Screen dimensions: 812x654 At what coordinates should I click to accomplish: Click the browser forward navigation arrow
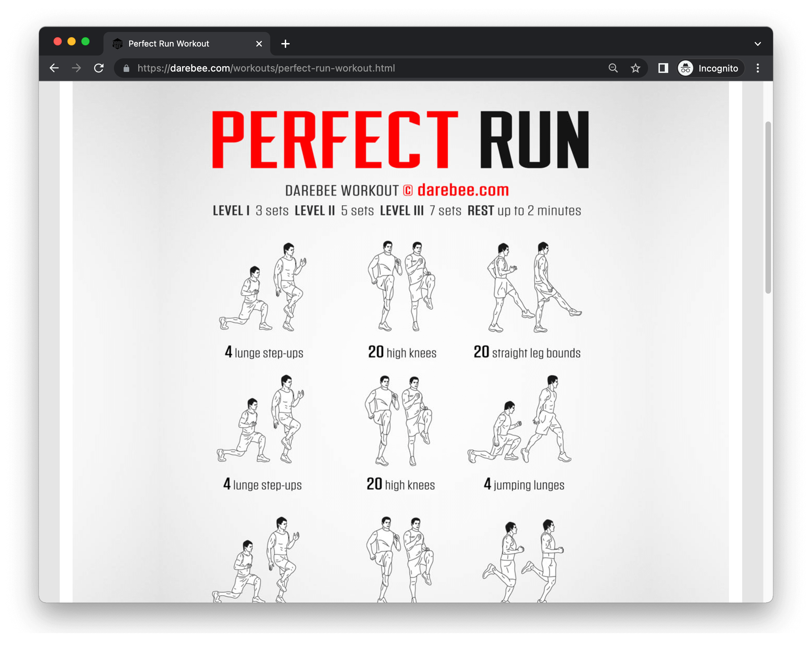75,67
